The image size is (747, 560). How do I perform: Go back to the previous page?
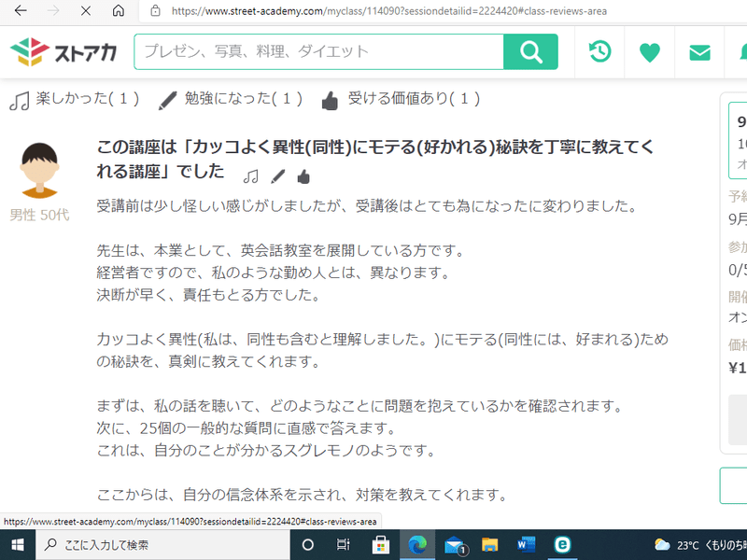tap(21, 11)
